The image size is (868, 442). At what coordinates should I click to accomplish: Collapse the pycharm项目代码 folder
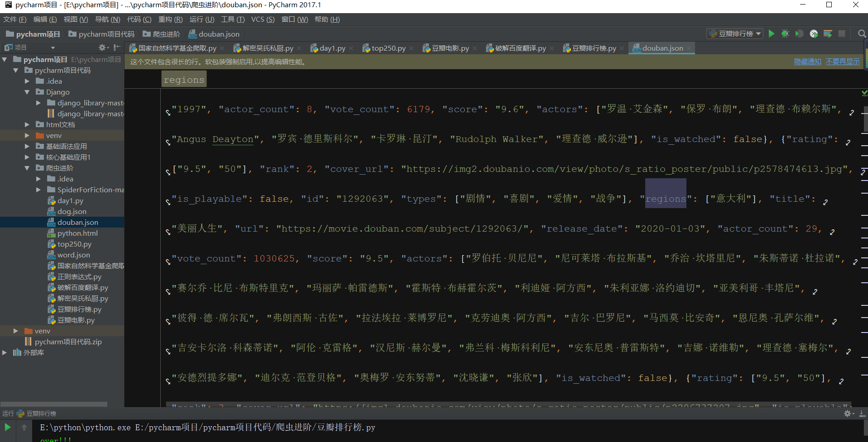(x=16, y=70)
